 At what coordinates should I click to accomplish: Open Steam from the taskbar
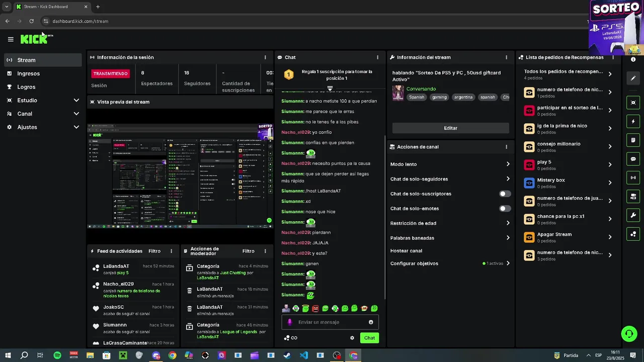click(x=287, y=355)
